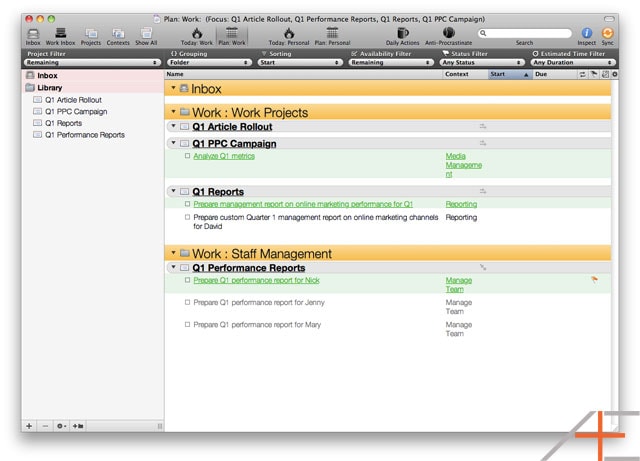
Task: Select Q1 Article Rollout in the sidebar
Action: (93, 100)
